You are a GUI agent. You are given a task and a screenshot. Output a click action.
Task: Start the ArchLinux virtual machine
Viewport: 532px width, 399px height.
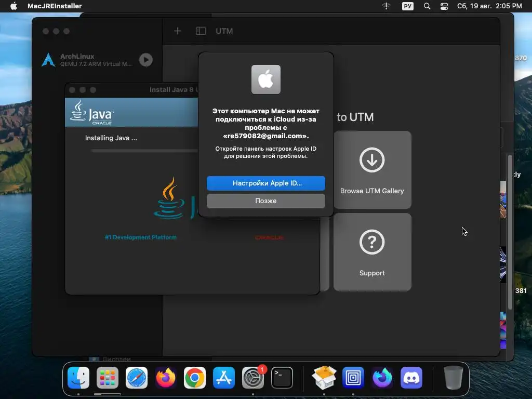(146, 60)
